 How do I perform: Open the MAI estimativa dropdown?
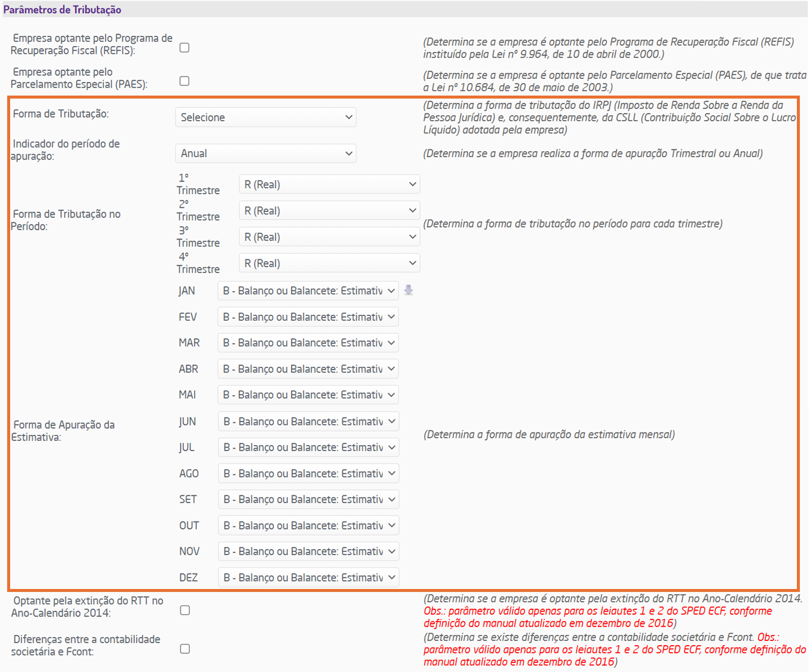pyautogui.click(x=308, y=394)
